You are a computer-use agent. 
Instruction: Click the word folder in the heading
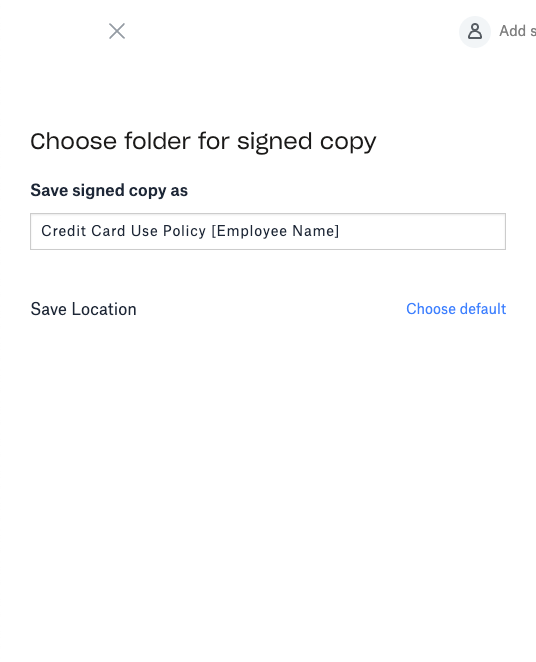157,141
